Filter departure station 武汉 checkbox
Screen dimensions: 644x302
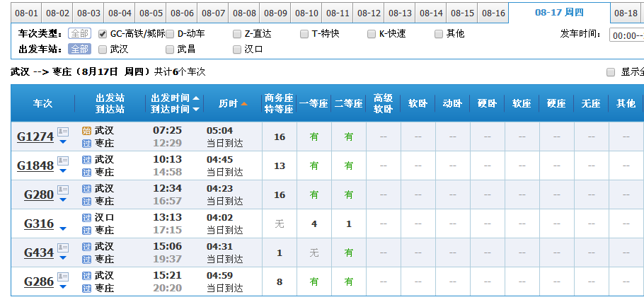(103, 50)
